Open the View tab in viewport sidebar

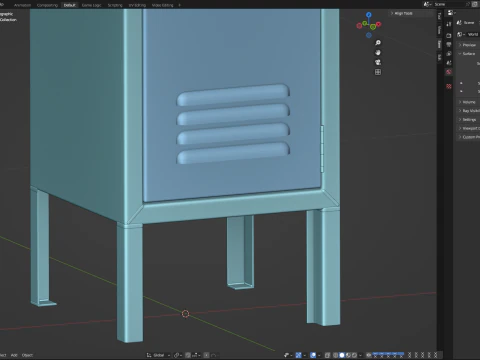click(439, 30)
